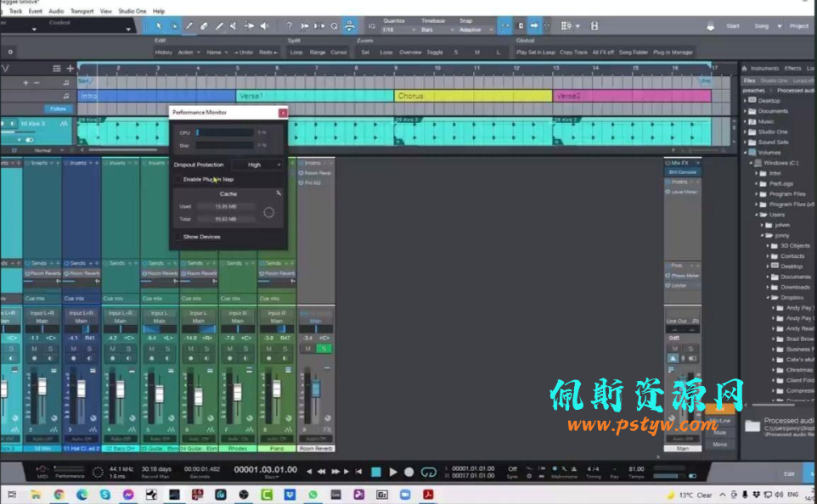Open the Quantize value dropdown

(398, 30)
